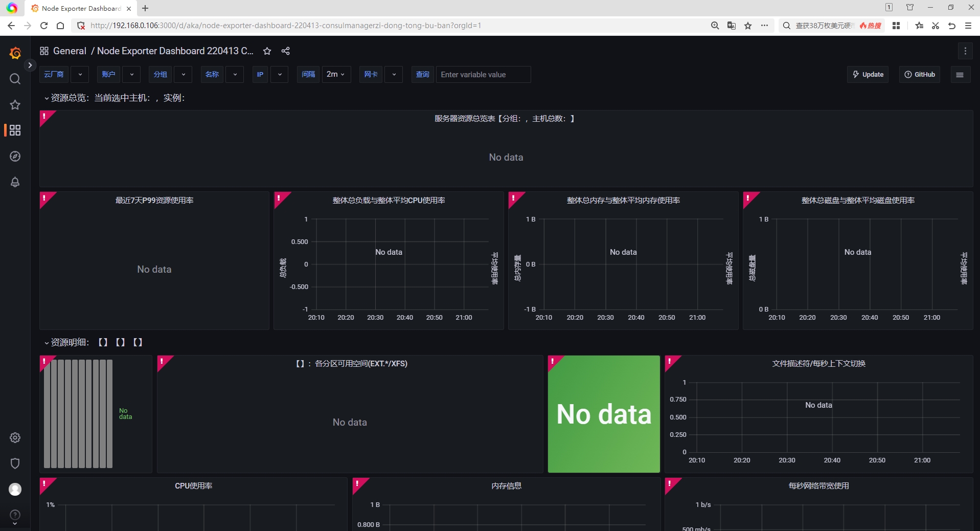Open 各分区可用空间(EXT.*/XFS) panel title menu
This screenshot has width=980, height=531.
point(352,363)
